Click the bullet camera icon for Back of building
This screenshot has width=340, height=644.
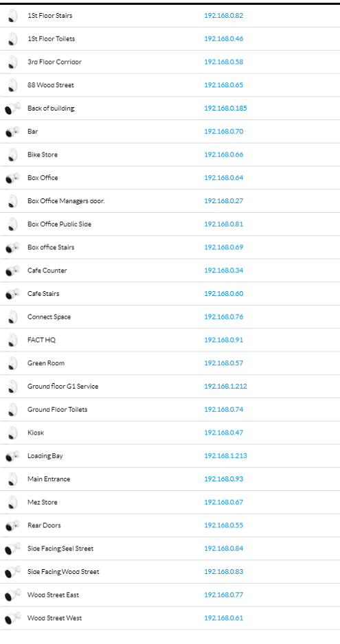tap(12, 108)
